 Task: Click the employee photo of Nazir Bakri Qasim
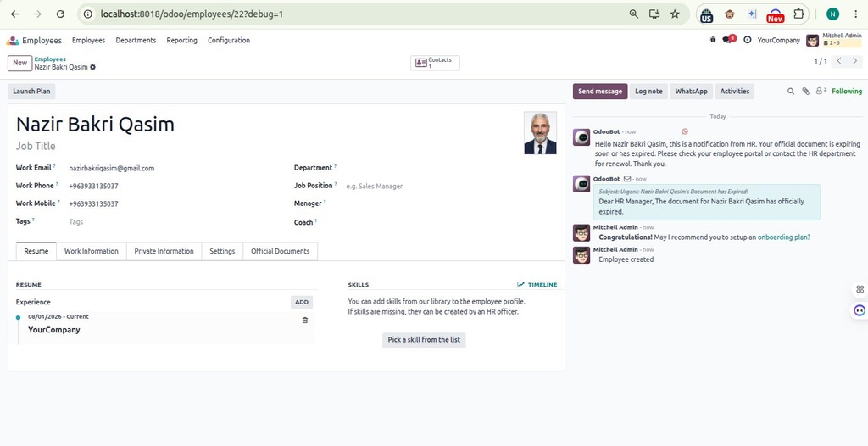coord(540,133)
